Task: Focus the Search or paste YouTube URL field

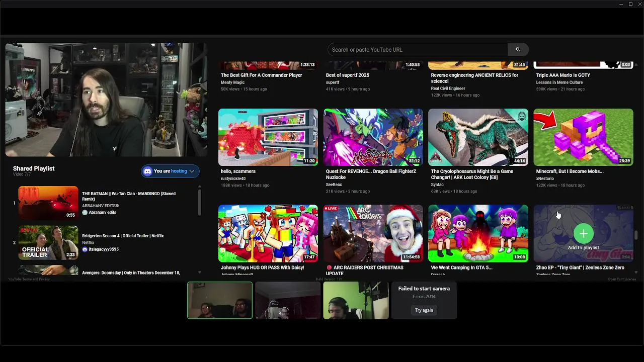Action: click(x=418, y=49)
